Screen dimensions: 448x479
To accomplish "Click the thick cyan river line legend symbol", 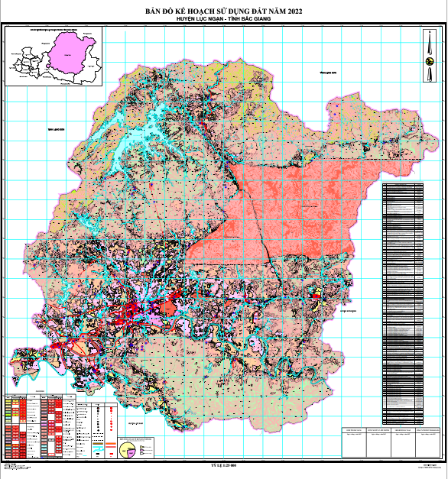I will click(x=98, y=447).
